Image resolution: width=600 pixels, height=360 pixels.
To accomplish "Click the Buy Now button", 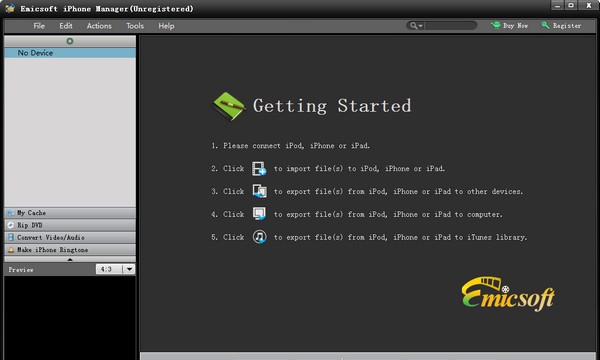I will [x=509, y=26].
